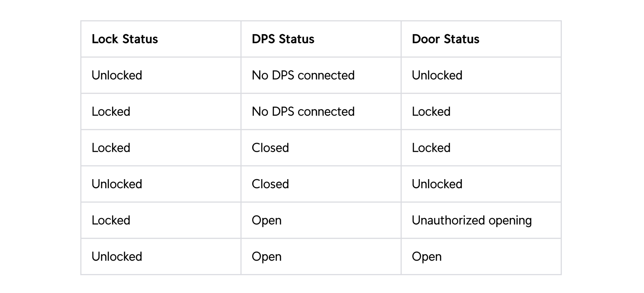Viewport: 644px width, 293px height.
Task: Select Door Status "Locked" in the Closed row
Action: pos(431,148)
